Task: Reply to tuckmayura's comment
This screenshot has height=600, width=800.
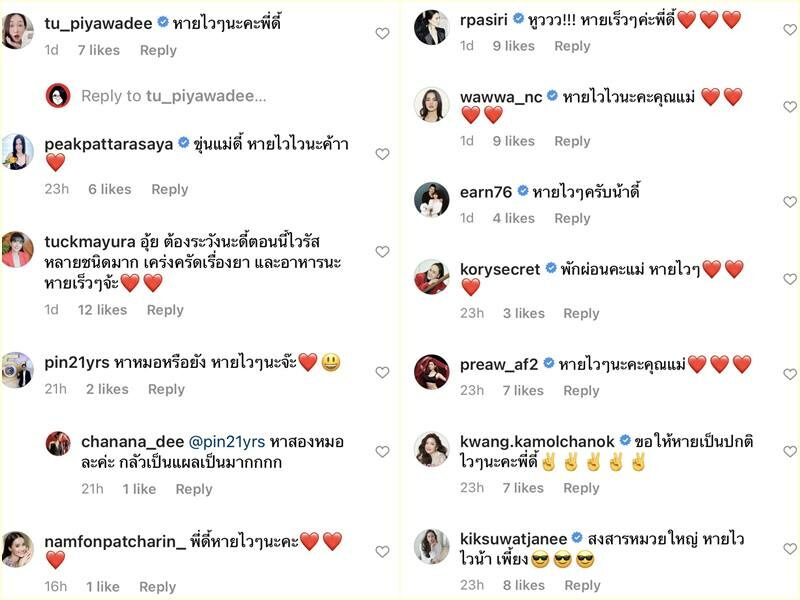Action: [x=165, y=310]
